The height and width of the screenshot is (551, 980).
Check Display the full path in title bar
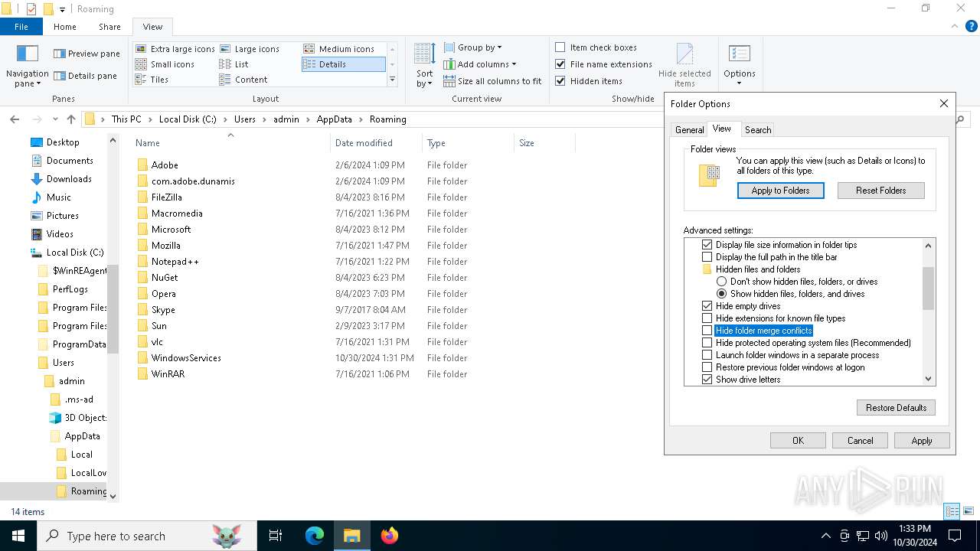(x=707, y=257)
